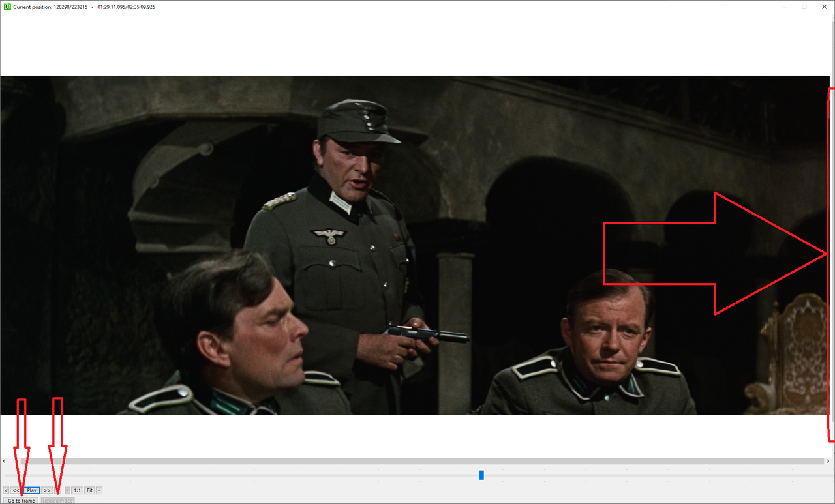This screenshot has height=504, width=835.
Task: Click the "Current position" title text
Action: click(x=84, y=7)
